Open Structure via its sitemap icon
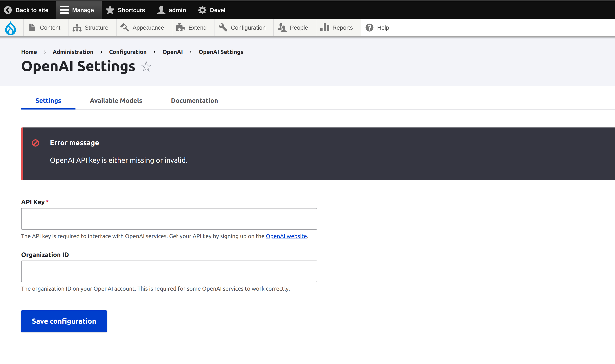The width and height of the screenshot is (615, 364). pos(76,27)
